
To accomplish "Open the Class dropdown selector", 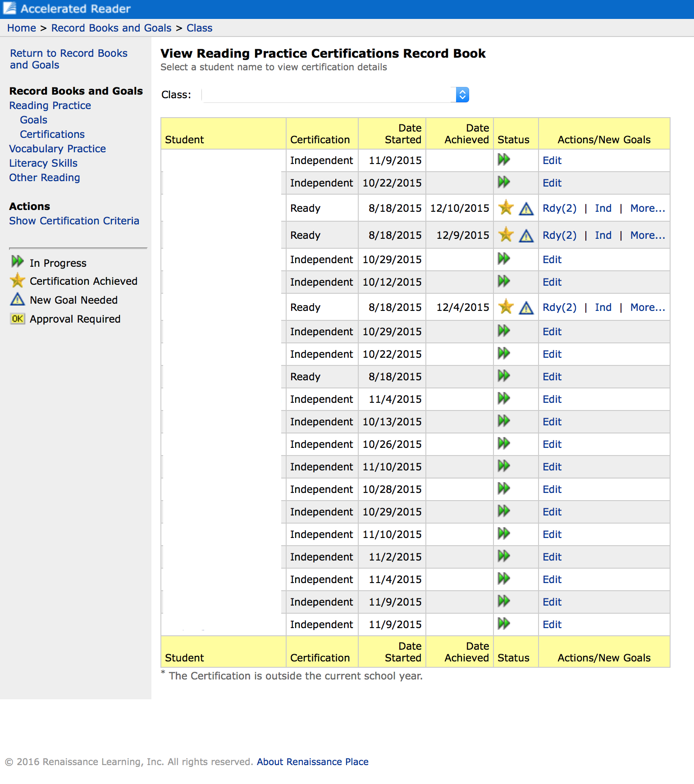I will [x=335, y=95].
